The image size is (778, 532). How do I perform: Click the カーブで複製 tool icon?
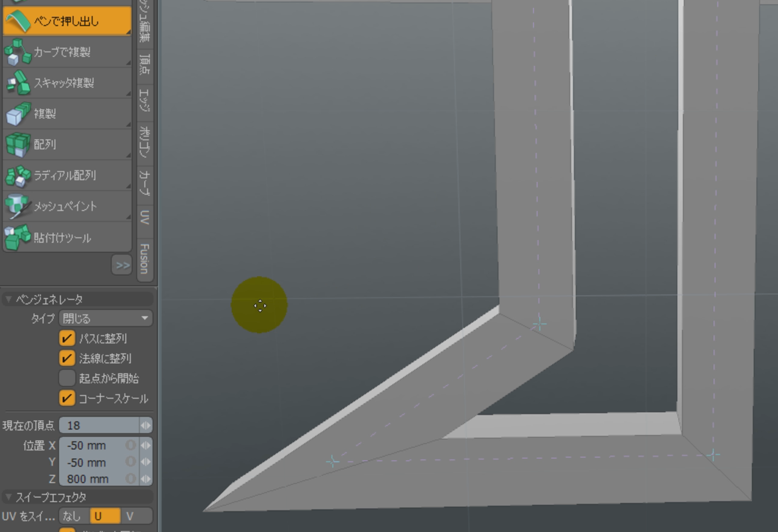[18, 52]
